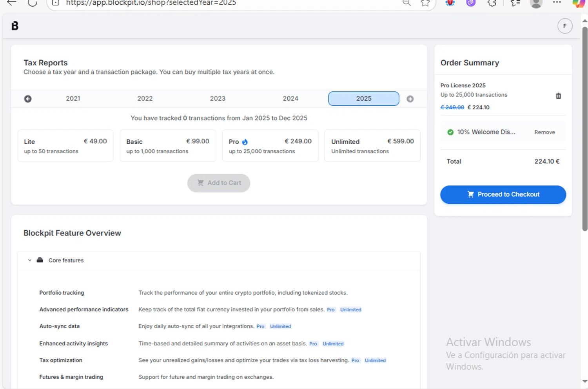Click the Advanced performance indicators label

[x=83, y=309]
